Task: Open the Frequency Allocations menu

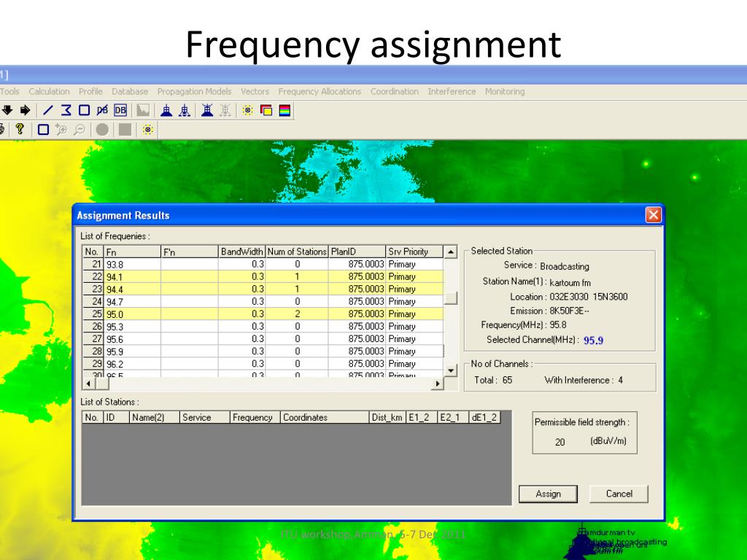Action: [x=320, y=91]
